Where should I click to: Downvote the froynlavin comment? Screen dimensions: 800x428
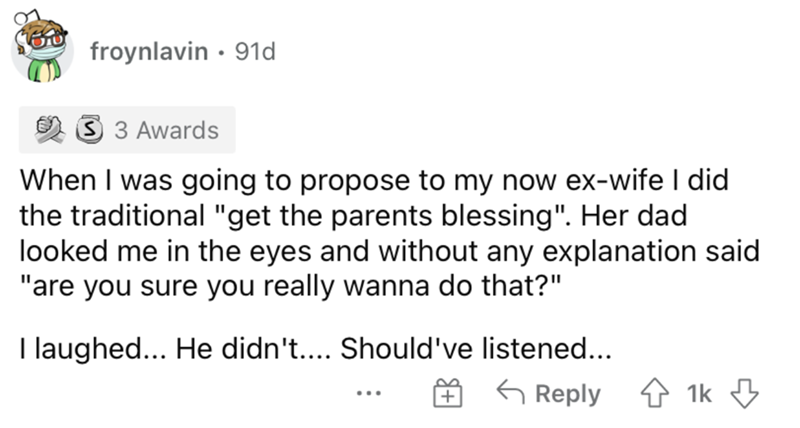coord(742,393)
